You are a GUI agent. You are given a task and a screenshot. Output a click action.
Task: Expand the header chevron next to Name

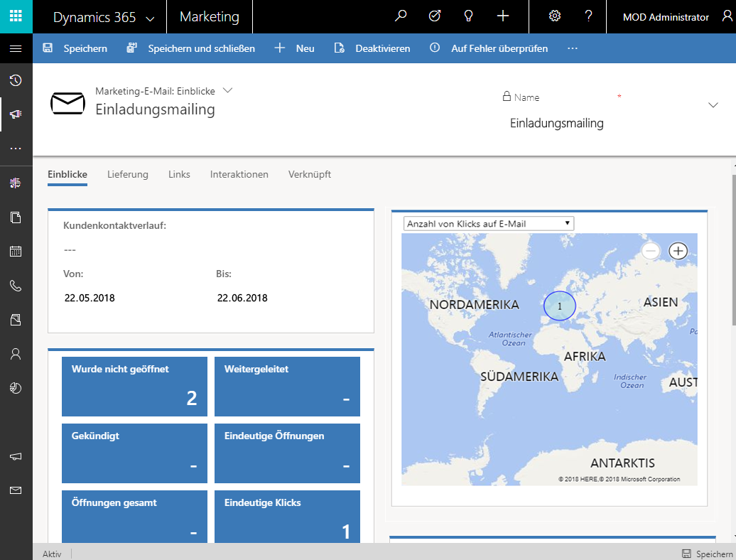coord(713,105)
